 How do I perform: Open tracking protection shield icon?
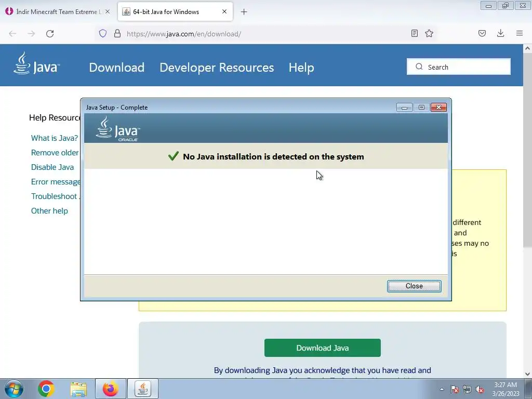coord(103,33)
